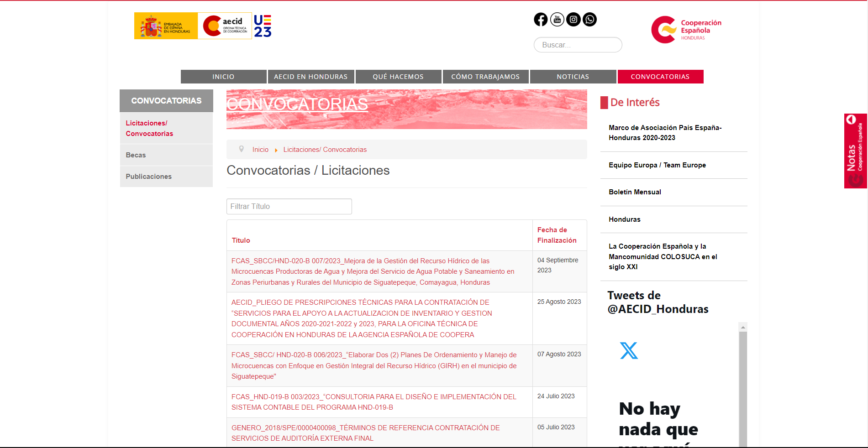This screenshot has width=868, height=448.
Task: Open the WhatsApp social icon
Action: [x=590, y=20]
